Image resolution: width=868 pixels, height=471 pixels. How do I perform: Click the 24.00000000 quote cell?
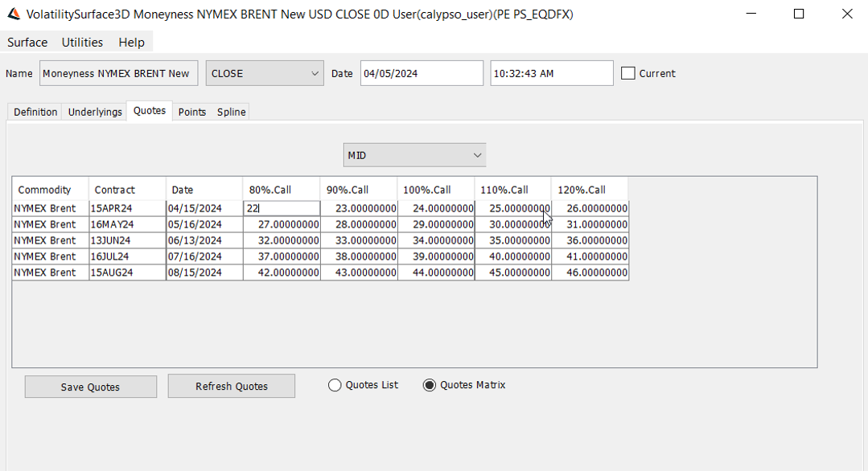tap(436, 208)
